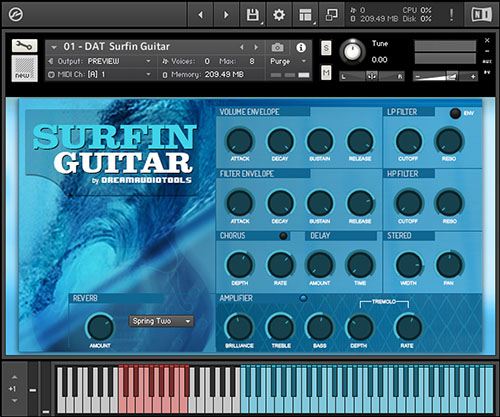
Task: Click Volume Envelope Sustain knob
Action: coord(320,141)
